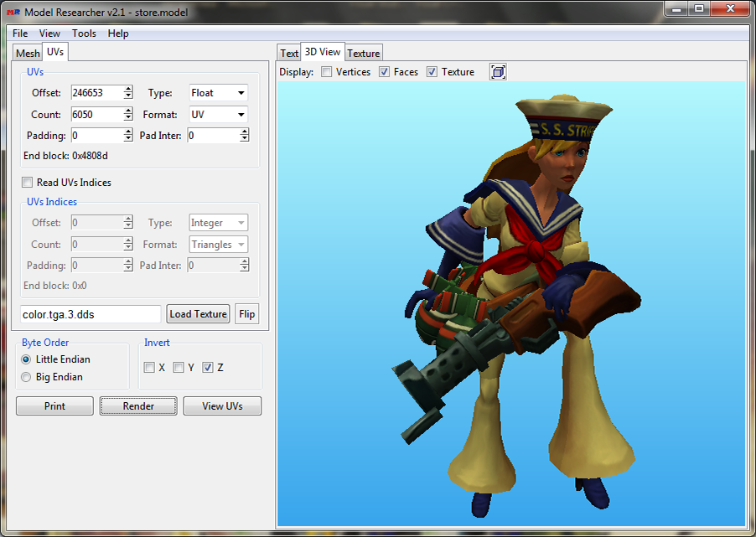756x537 pixels.
Task: Switch to the Mesh tab
Action: (x=28, y=53)
